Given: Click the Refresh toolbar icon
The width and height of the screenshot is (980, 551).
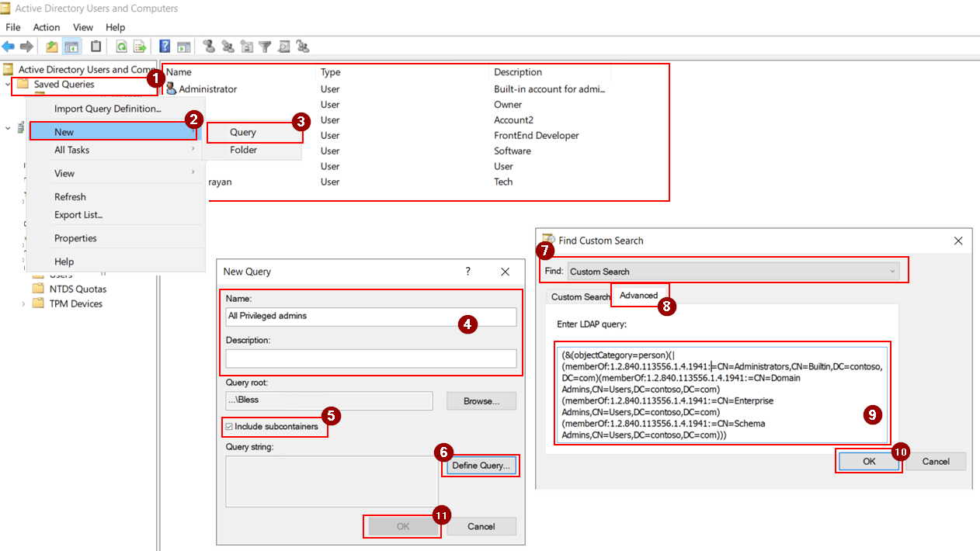Looking at the screenshot, I should click(122, 47).
